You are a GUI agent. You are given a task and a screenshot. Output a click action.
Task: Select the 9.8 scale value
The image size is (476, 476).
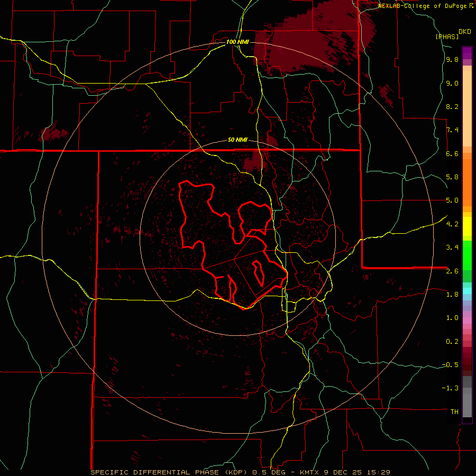452,60
